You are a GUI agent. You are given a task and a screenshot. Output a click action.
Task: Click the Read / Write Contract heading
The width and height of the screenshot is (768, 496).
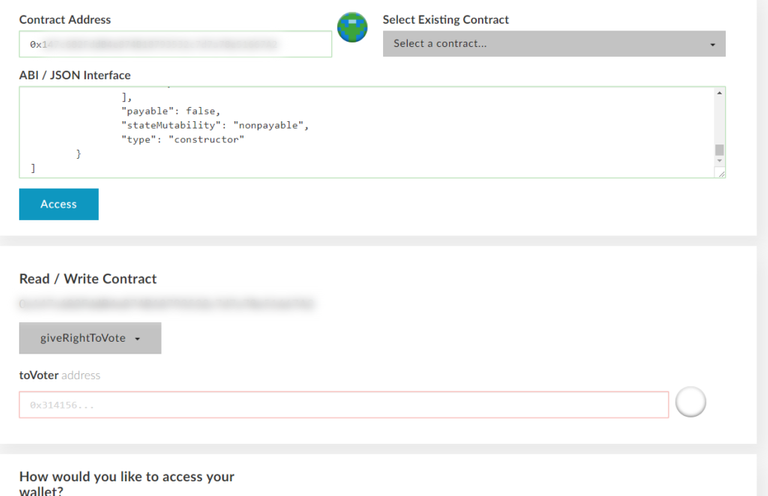tap(88, 279)
